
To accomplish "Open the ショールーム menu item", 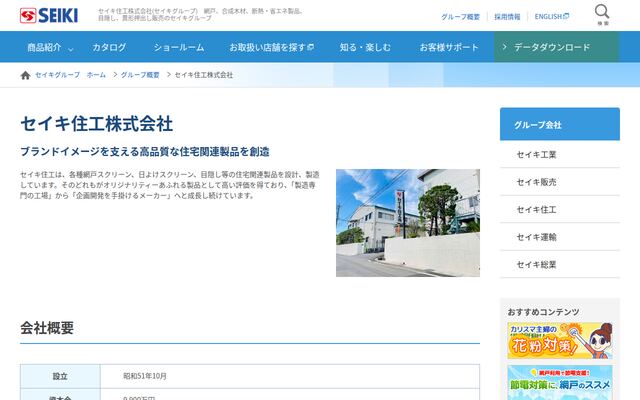I will pyautogui.click(x=179, y=47).
